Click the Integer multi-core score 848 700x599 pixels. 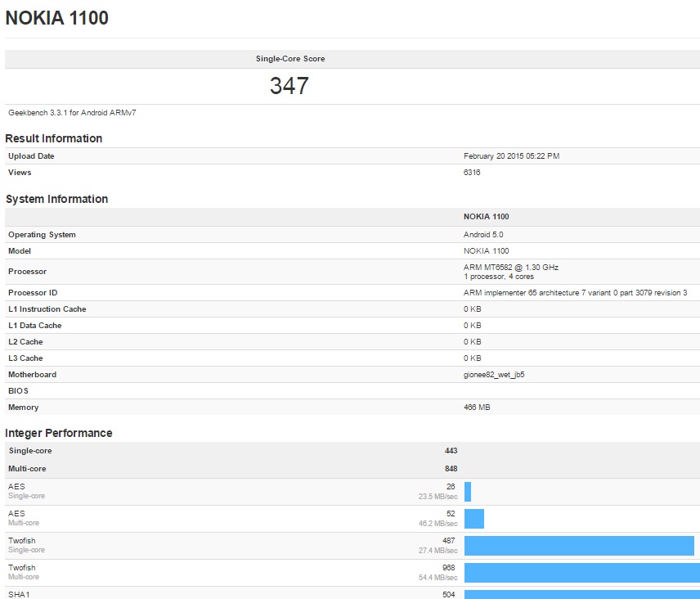(x=451, y=469)
